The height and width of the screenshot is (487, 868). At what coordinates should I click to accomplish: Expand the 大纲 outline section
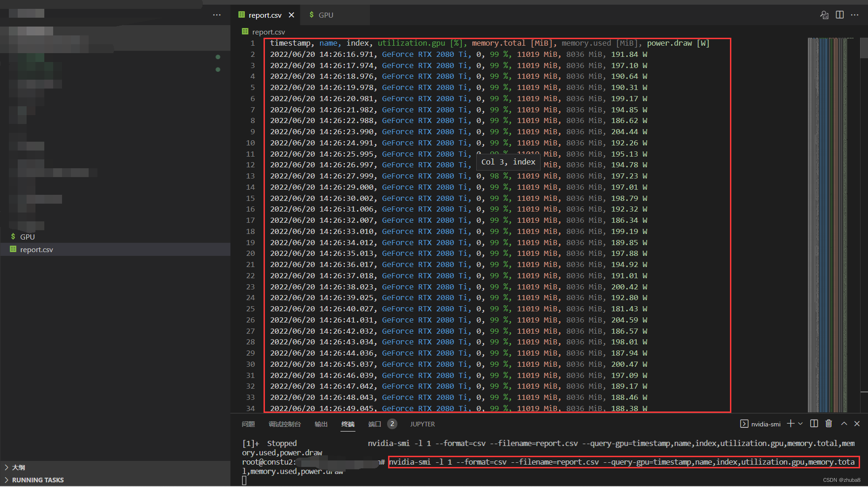[x=115, y=467]
